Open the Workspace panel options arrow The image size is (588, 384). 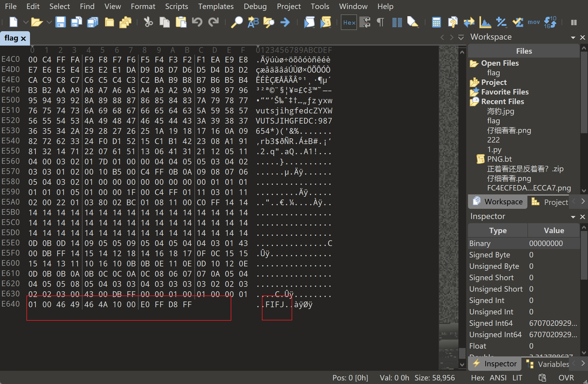(x=573, y=37)
